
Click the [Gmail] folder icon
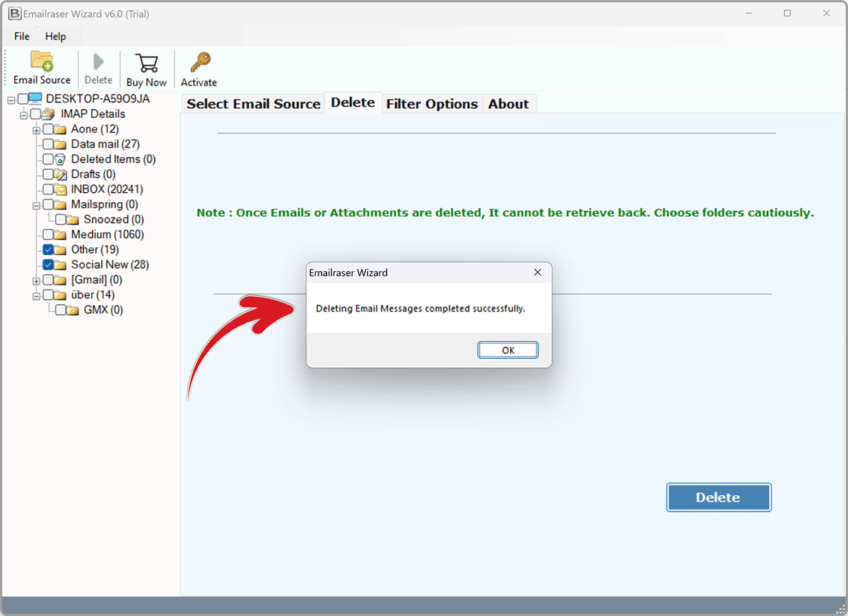pos(60,280)
